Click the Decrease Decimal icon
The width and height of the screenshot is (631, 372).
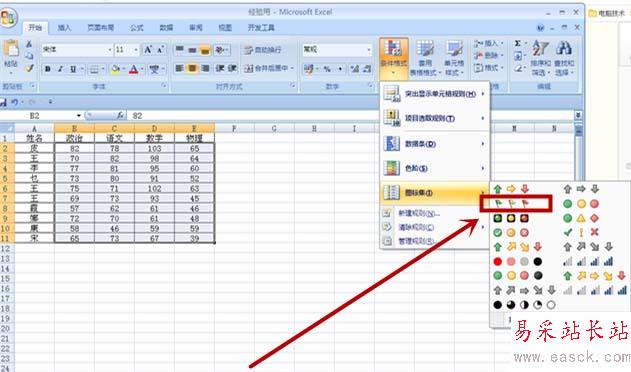[x=367, y=69]
